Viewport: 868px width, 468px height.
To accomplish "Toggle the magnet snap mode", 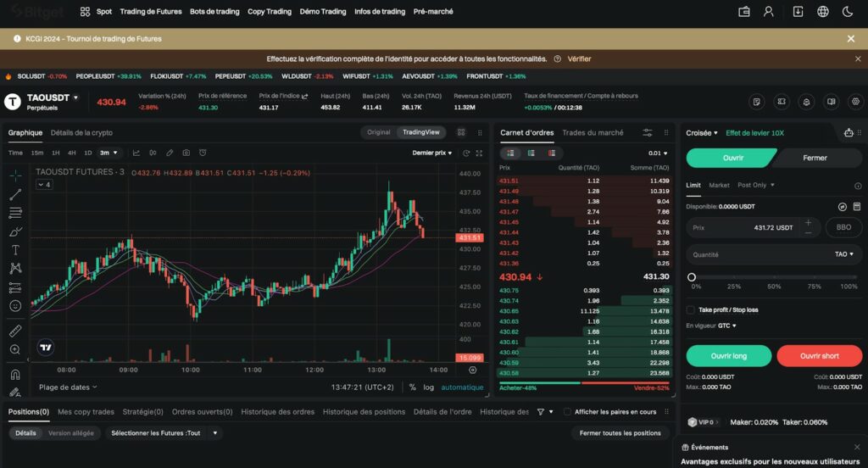I will [15, 375].
